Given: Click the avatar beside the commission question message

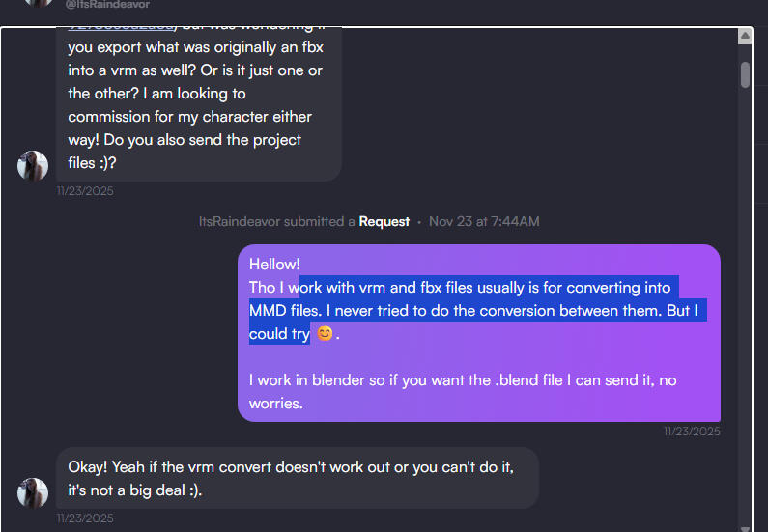Looking at the screenshot, I should 33,165.
